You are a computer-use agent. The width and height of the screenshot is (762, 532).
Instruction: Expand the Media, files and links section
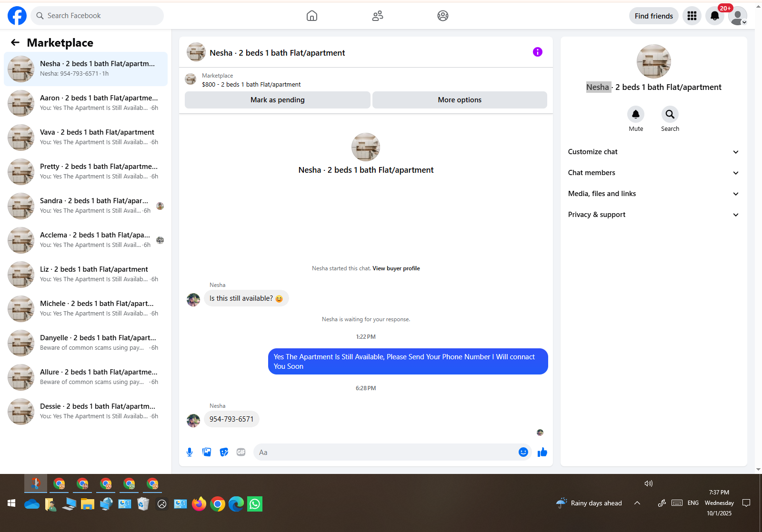(x=654, y=194)
